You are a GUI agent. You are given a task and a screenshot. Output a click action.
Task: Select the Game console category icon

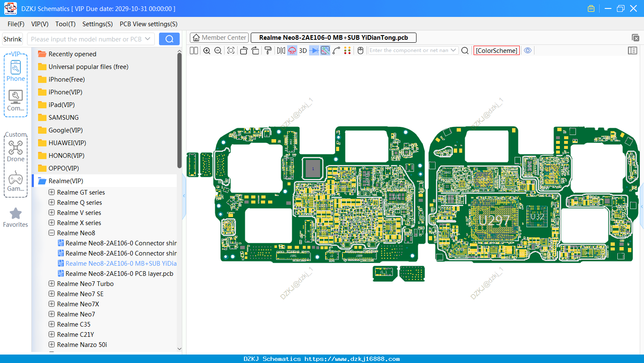(x=16, y=181)
